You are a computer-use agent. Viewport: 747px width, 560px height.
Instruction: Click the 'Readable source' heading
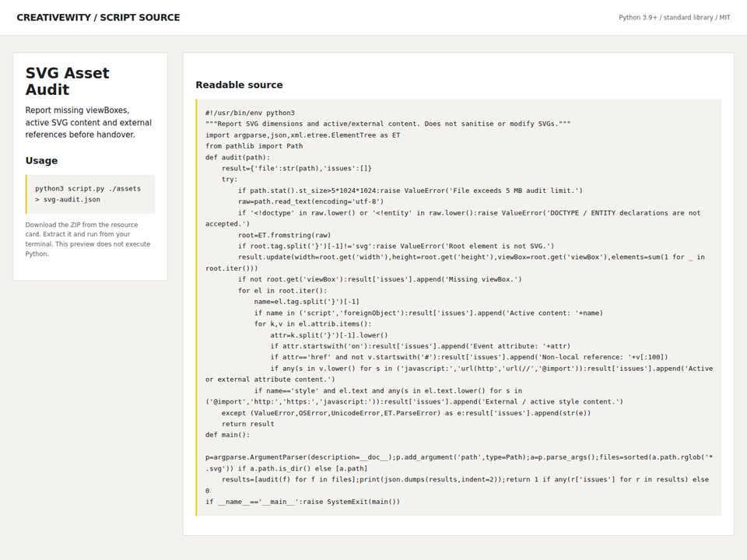[x=239, y=85]
